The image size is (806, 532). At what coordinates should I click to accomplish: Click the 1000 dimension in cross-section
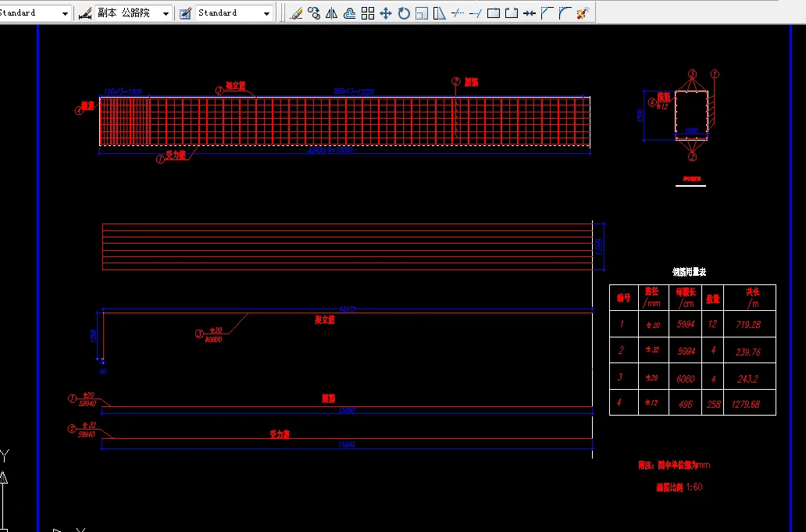(x=691, y=130)
